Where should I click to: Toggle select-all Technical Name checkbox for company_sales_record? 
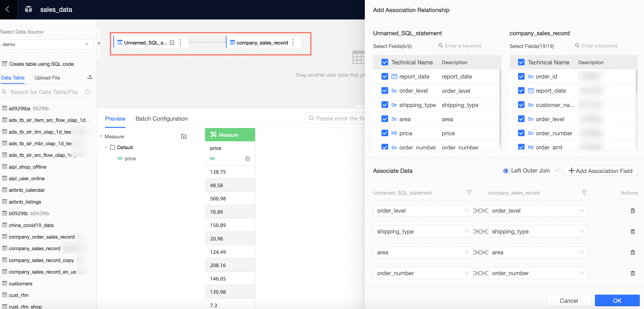pos(521,62)
